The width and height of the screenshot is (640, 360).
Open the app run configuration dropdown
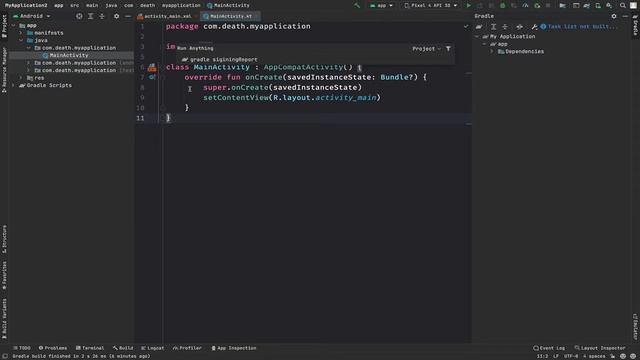point(381,6)
